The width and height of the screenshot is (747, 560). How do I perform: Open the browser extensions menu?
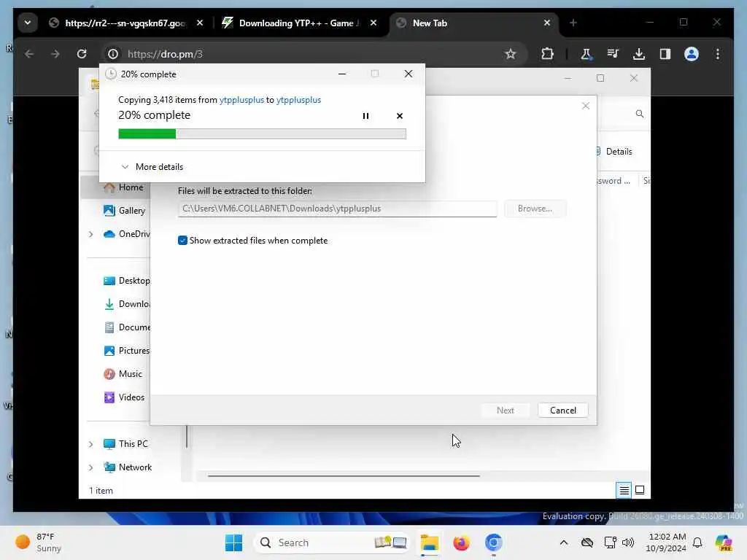547,54
